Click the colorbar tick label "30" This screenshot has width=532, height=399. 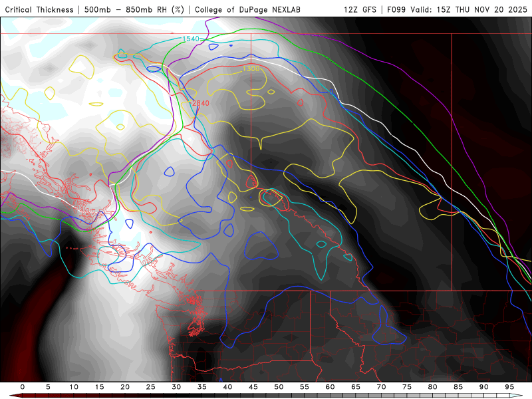coord(176,387)
